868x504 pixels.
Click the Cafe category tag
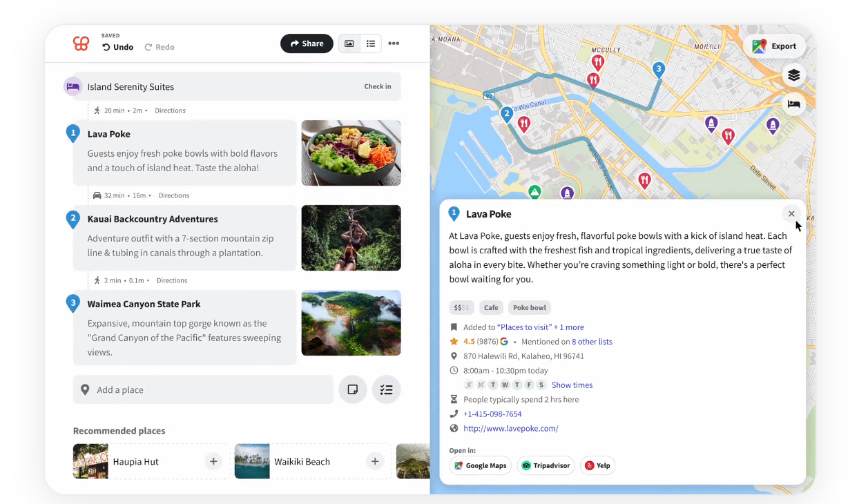tap(491, 308)
